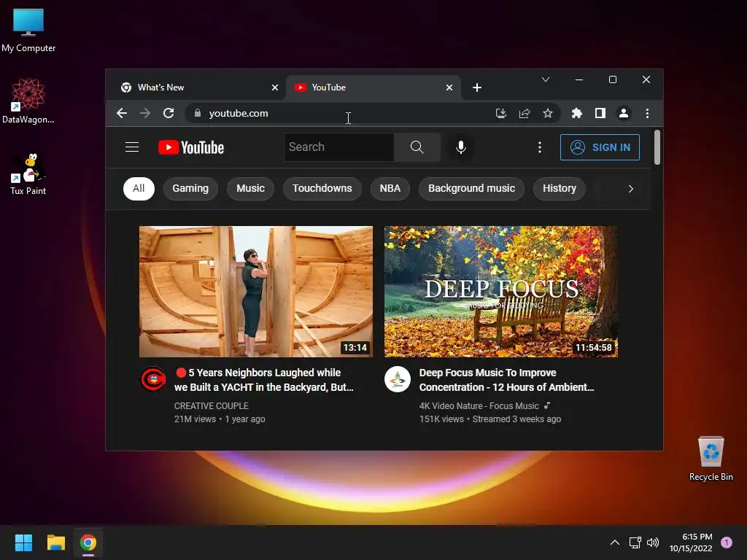Visit 4K Video Nature - Focus Music channel

tap(479, 406)
